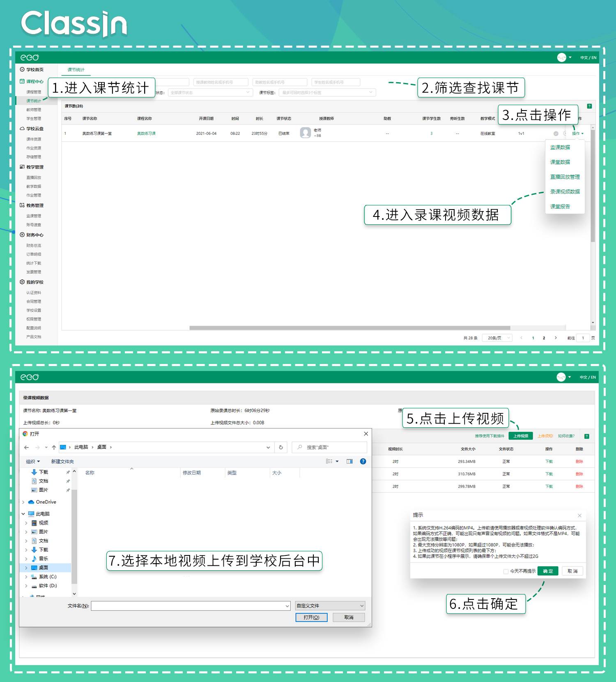The width and height of the screenshot is (616, 682).
Task: Click the 上传视频 button
Action: 521,436
